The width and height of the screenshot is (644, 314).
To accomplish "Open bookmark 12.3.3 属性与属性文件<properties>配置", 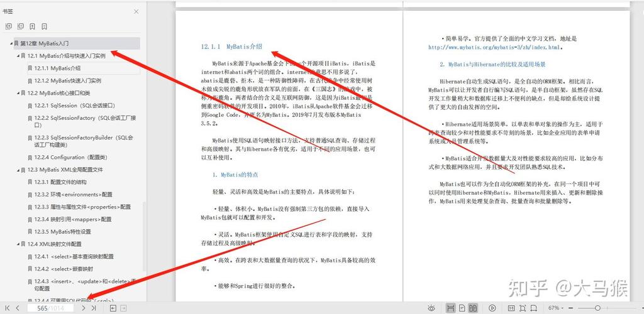I will point(82,207).
